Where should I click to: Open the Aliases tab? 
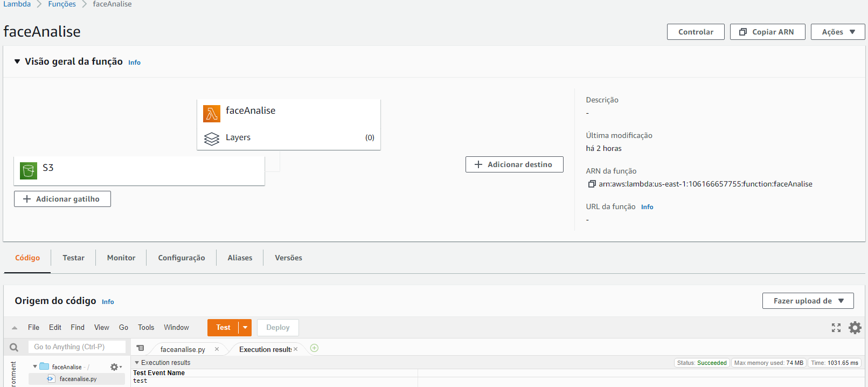coord(240,258)
